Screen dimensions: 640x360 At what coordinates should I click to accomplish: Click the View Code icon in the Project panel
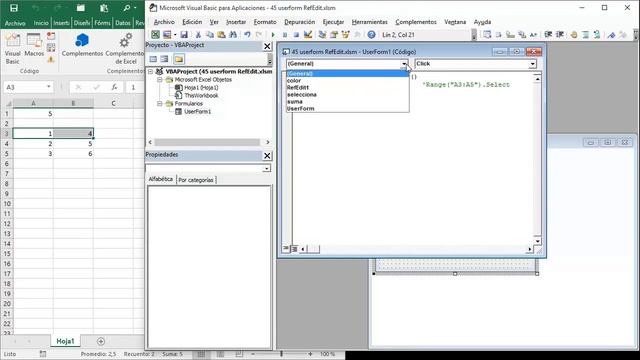153,59
